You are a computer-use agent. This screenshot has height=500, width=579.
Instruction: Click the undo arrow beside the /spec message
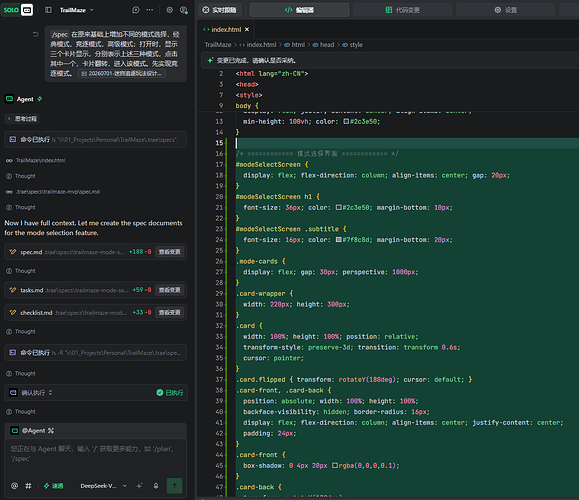(x=35, y=34)
